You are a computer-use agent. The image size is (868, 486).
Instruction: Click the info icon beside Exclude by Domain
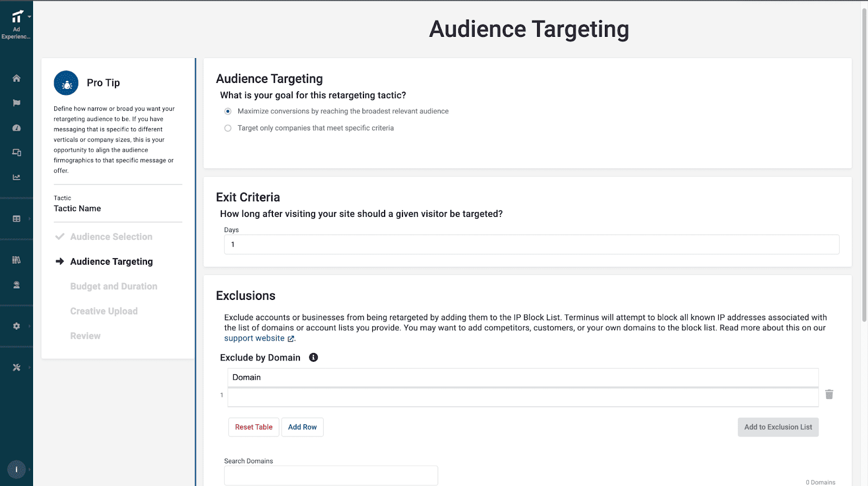[x=313, y=357]
